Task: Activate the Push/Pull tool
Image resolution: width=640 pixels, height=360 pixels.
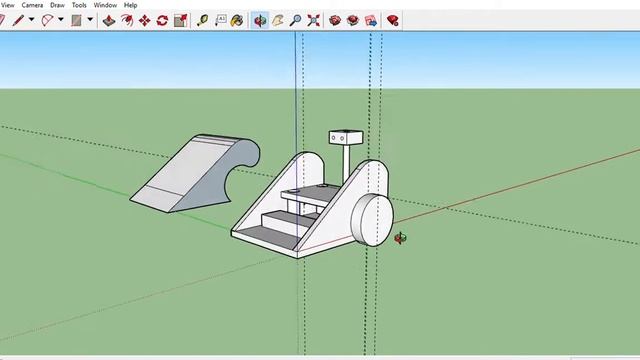Action: tap(109, 20)
